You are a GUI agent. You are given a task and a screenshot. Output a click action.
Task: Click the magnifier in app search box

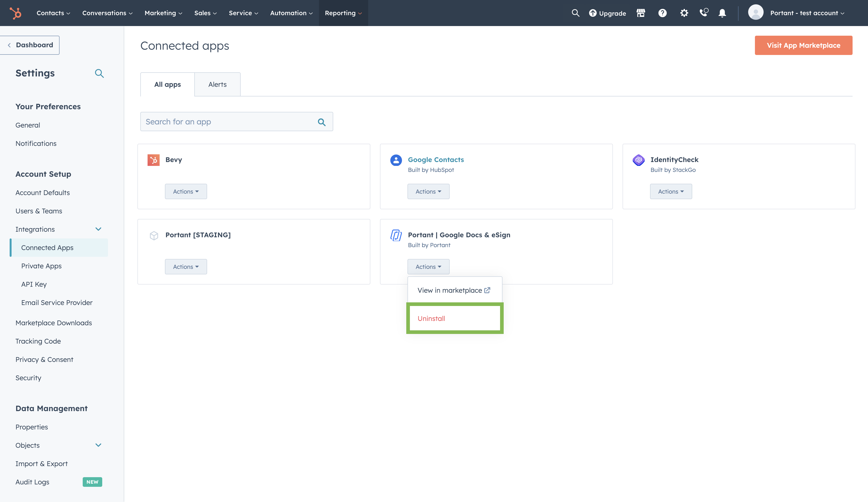coord(321,122)
